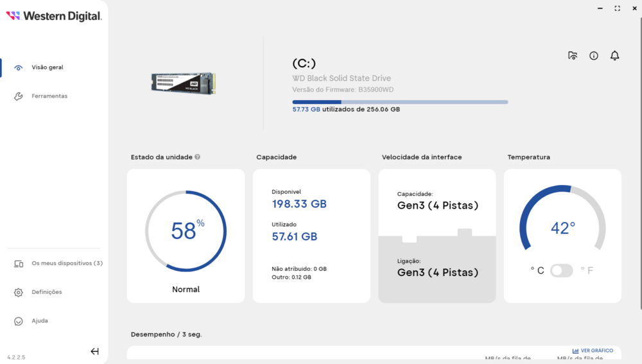Click the 42° temperature gauge
Image resolution: width=642 pixels, height=364 pixels.
click(x=562, y=228)
